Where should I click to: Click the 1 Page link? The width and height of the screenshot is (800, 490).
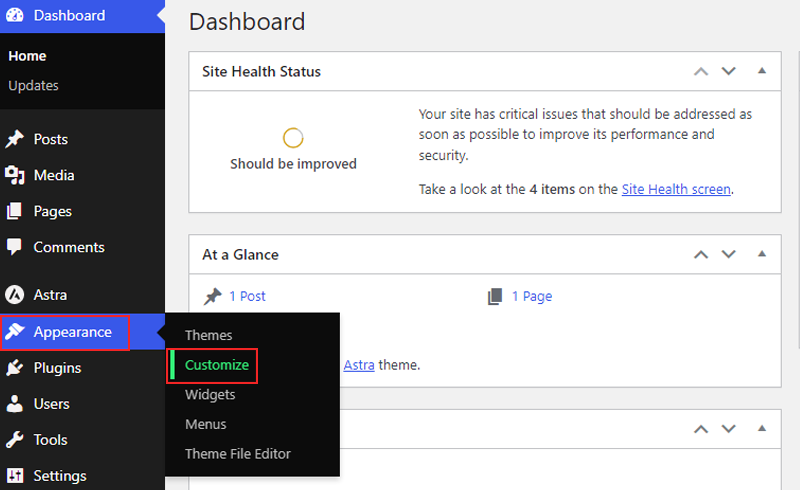click(531, 296)
